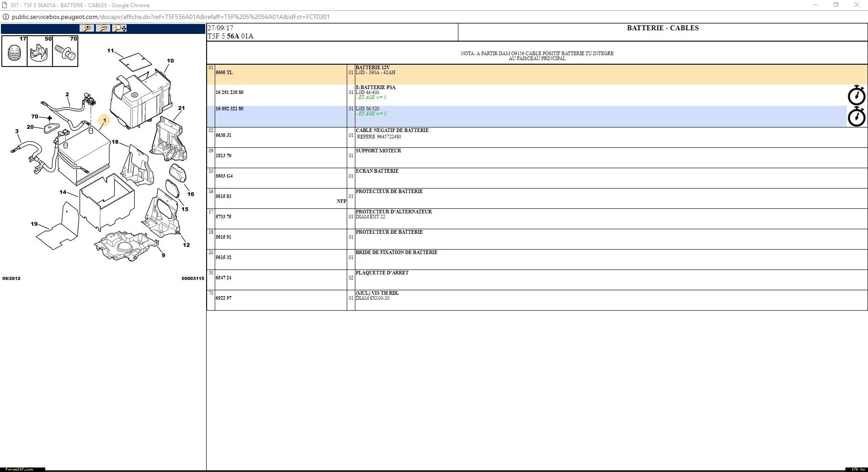Select part reference 5603 G4

224,176
